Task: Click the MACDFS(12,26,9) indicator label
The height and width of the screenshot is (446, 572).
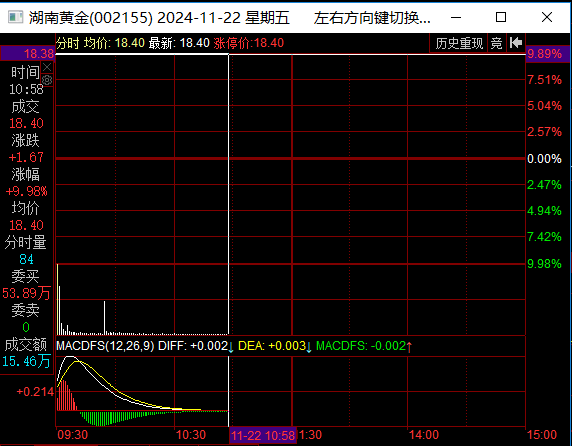Action: [105, 346]
